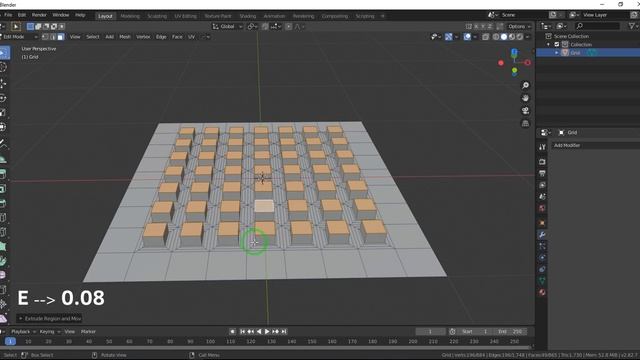640x360 pixels.
Task: Click the pan hand icon in viewport
Action: point(525,98)
